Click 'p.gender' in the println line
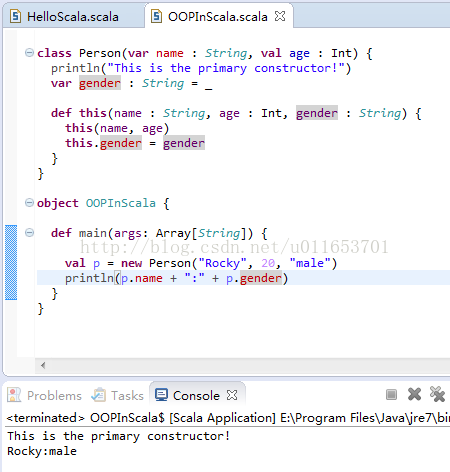Viewport: 450px width, 472px height. point(254,278)
